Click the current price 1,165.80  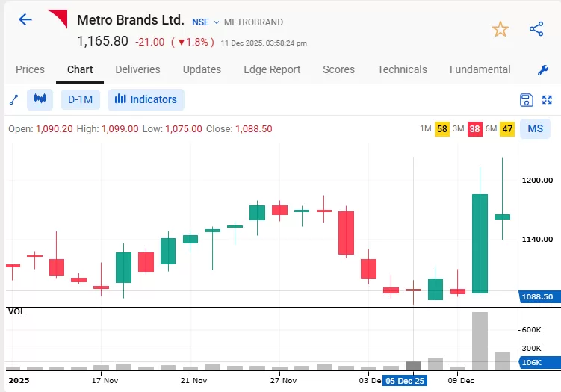102,41
